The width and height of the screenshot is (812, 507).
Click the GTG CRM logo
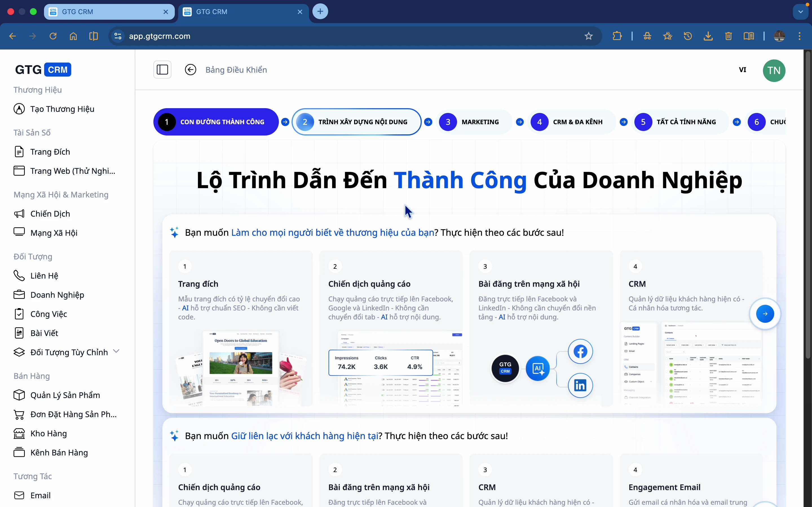click(43, 69)
